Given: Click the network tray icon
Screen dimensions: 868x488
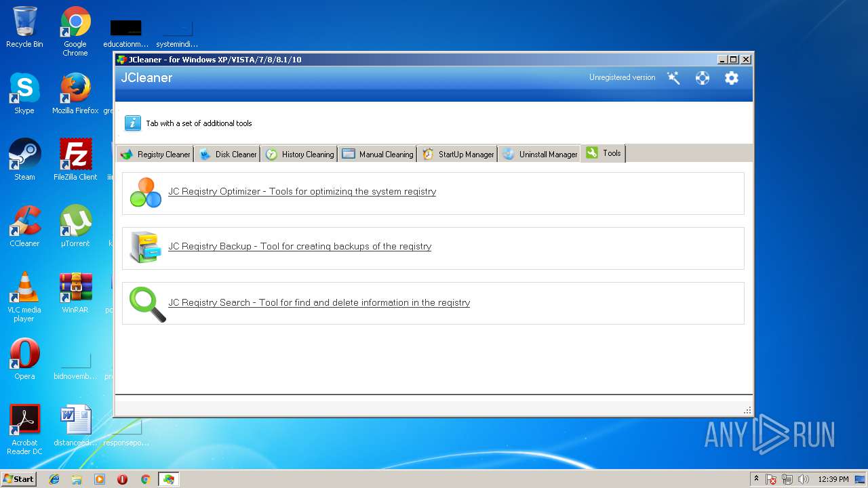Looking at the screenshot, I should (x=787, y=479).
